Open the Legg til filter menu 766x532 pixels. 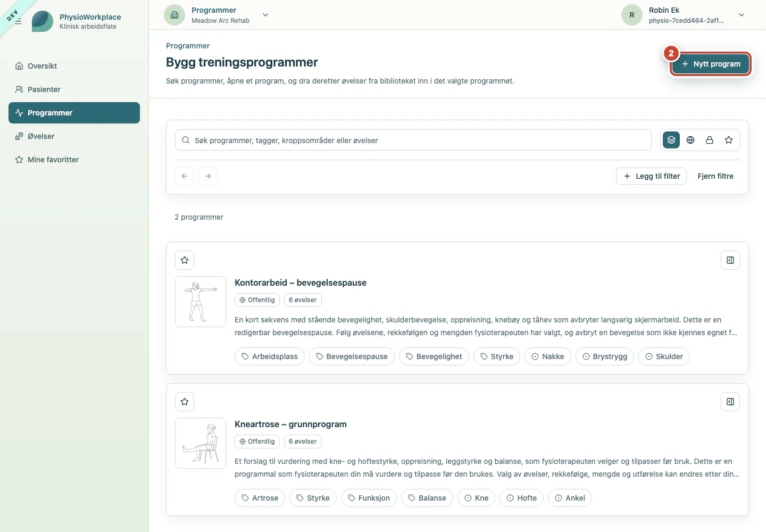[x=652, y=176]
